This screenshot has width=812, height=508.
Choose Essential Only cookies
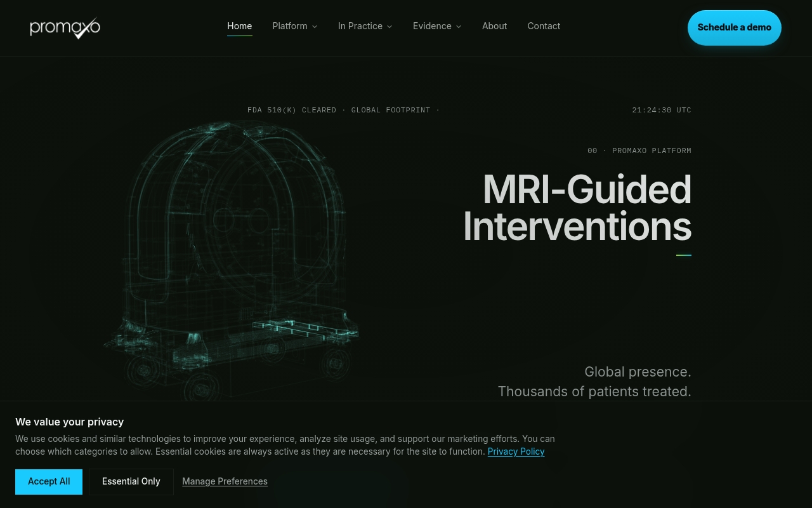coord(131,481)
